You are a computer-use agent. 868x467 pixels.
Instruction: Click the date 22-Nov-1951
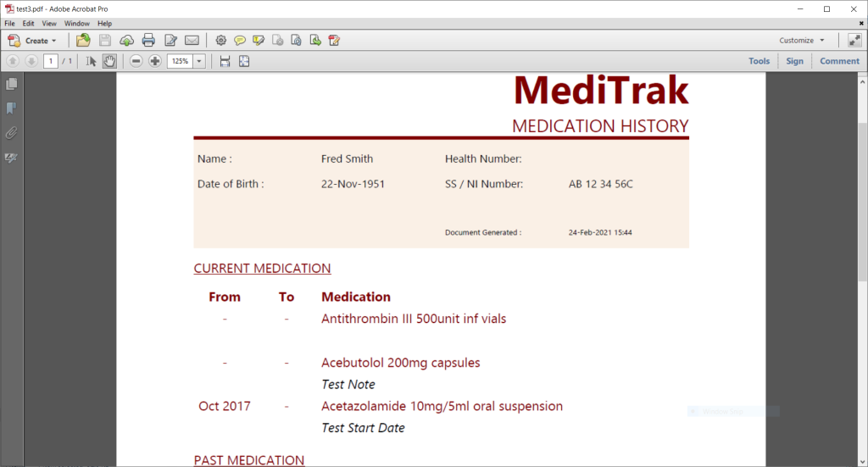tap(353, 184)
